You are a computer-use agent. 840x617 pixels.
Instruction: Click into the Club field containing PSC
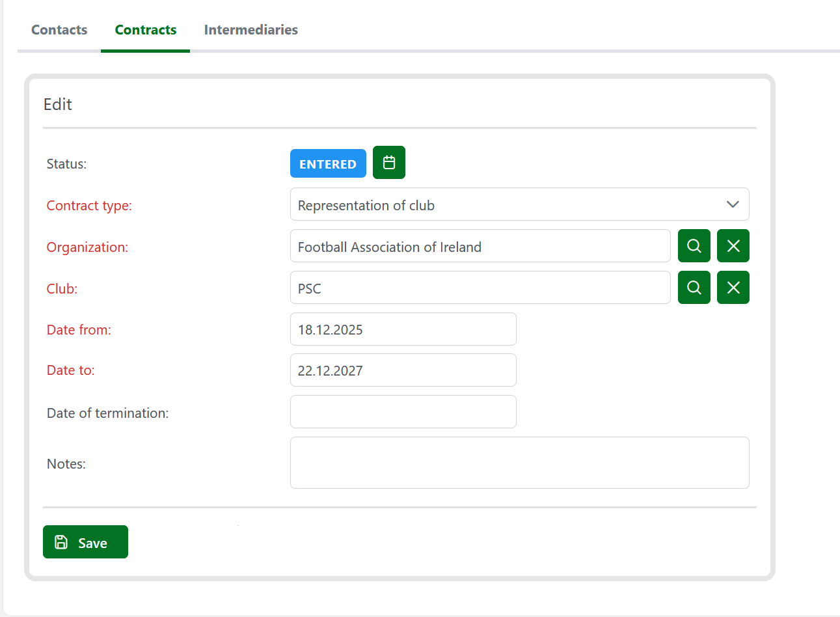tap(480, 288)
